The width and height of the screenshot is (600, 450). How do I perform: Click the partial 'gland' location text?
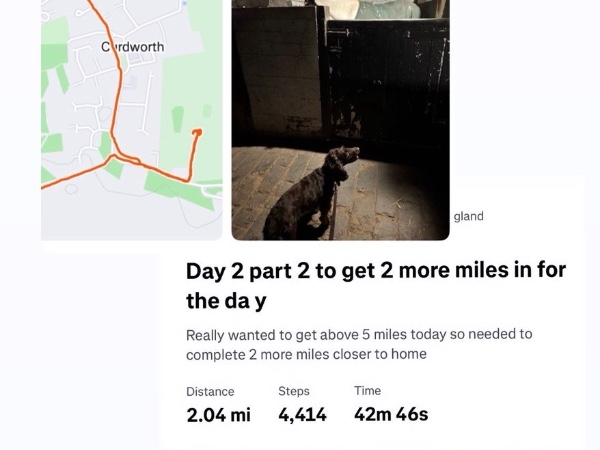pyautogui.click(x=468, y=216)
